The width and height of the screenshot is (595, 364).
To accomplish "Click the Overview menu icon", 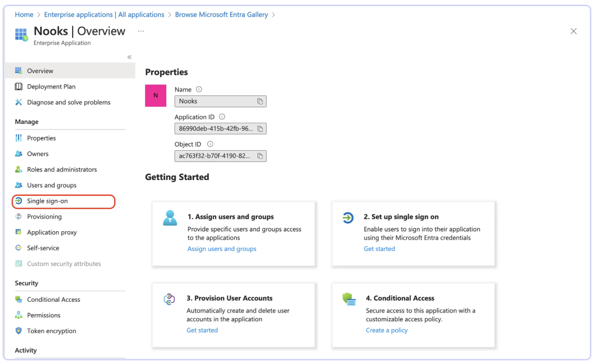I will tap(18, 70).
